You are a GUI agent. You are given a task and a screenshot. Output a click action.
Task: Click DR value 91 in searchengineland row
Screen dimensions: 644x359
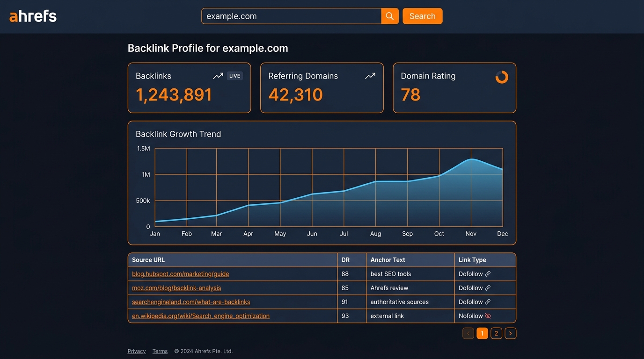[x=345, y=302]
